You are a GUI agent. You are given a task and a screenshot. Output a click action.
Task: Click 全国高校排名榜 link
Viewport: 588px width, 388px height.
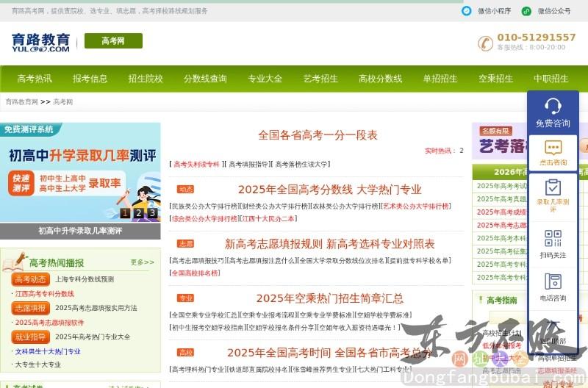pyautogui.click(x=195, y=273)
